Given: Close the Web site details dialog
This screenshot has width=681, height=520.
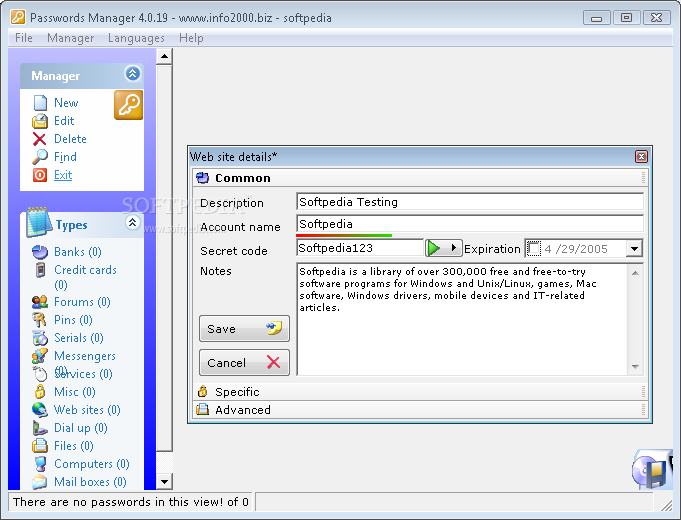Looking at the screenshot, I should pyautogui.click(x=641, y=156).
